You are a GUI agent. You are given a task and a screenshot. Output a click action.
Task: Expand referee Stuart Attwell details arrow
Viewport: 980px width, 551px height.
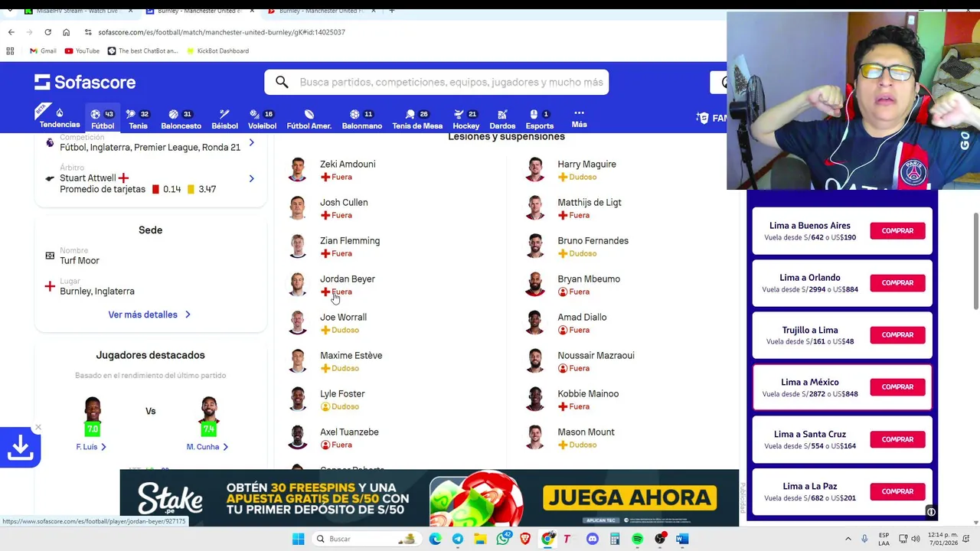coord(251,178)
